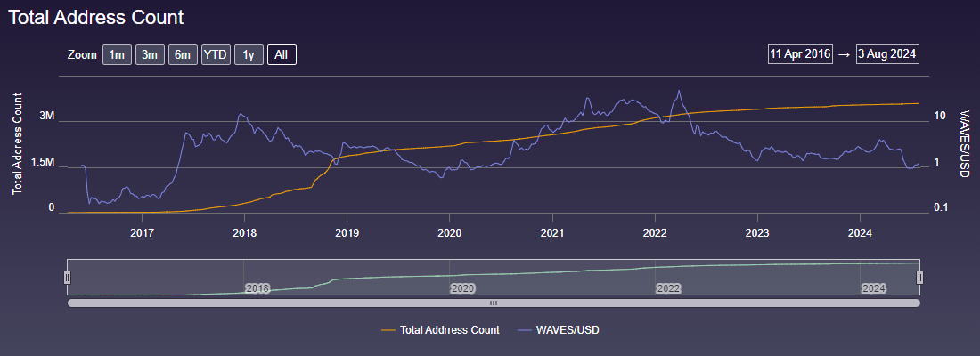
Task: Click the 2023 x-axis label
Action: (x=757, y=233)
